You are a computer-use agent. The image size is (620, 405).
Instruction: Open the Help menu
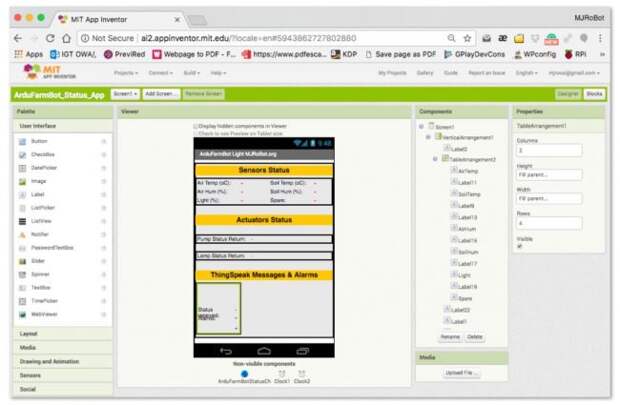coord(218,73)
